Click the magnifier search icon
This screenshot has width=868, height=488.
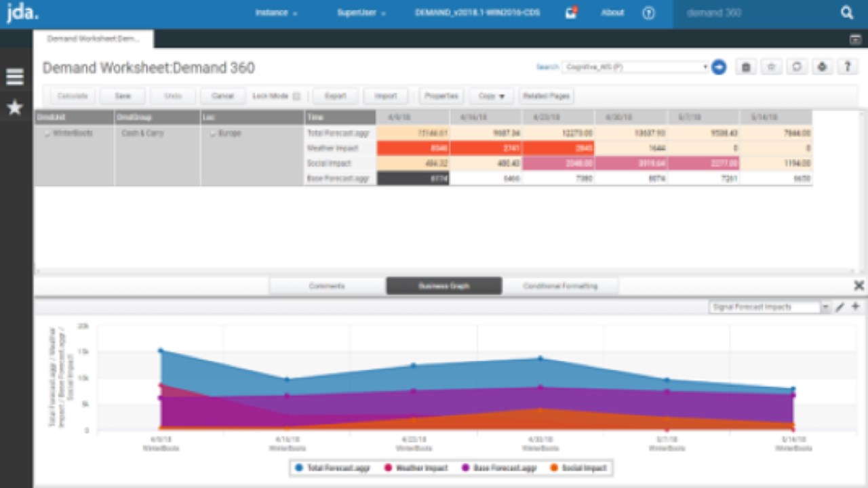(847, 12)
